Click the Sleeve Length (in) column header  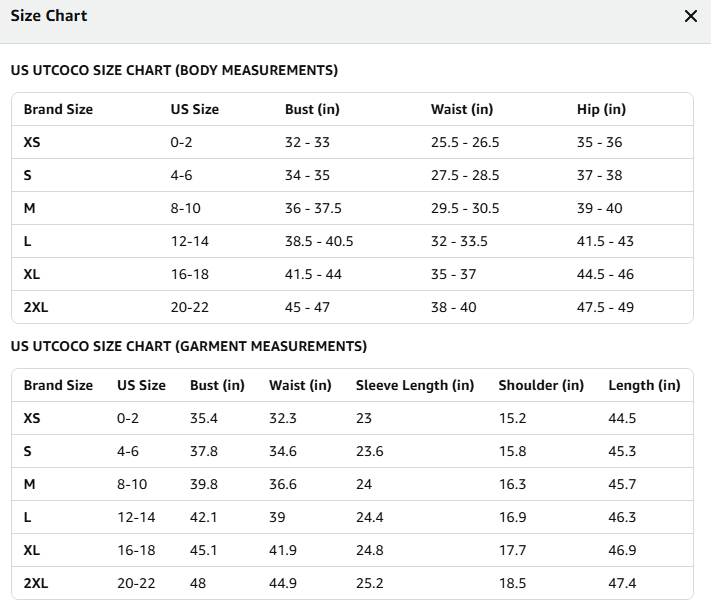(415, 385)
